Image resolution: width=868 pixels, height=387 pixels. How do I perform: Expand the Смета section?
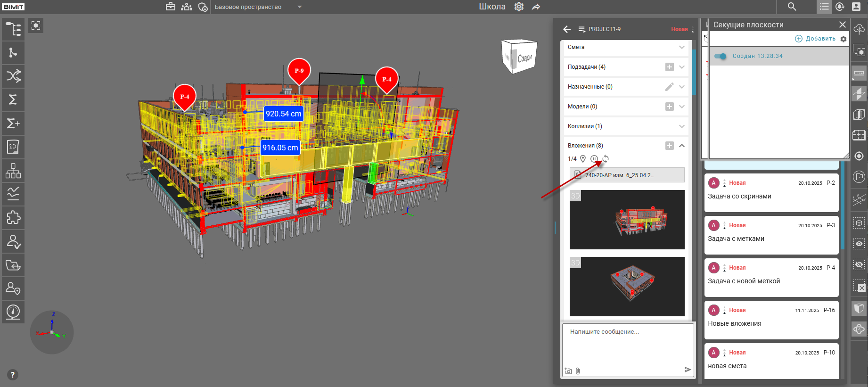point(681,47)
